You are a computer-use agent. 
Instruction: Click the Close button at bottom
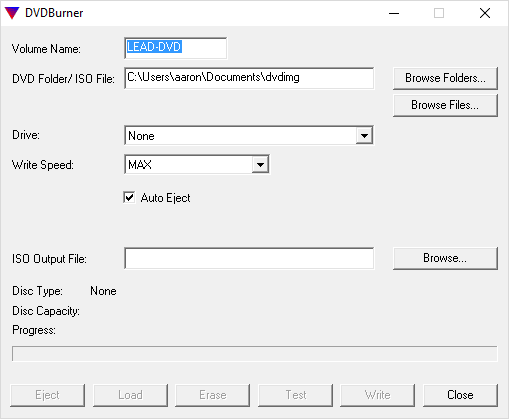click(460, 395)
